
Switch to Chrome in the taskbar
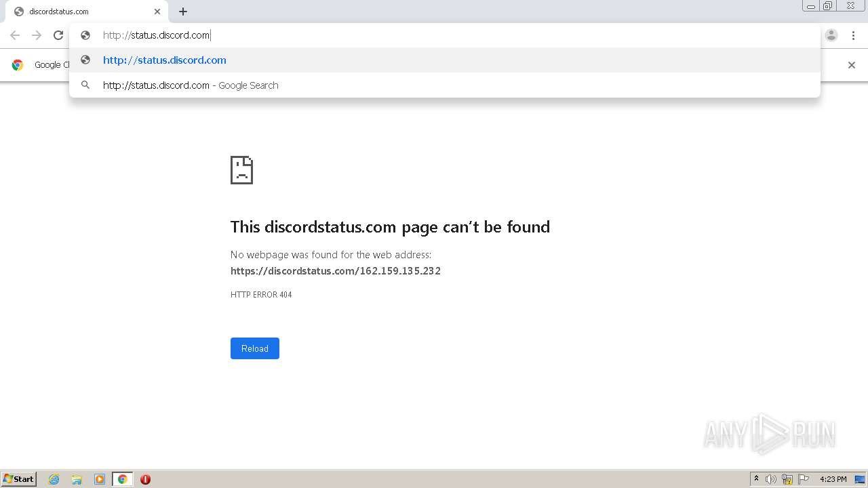pyautogui.click(x=122, y=479)
